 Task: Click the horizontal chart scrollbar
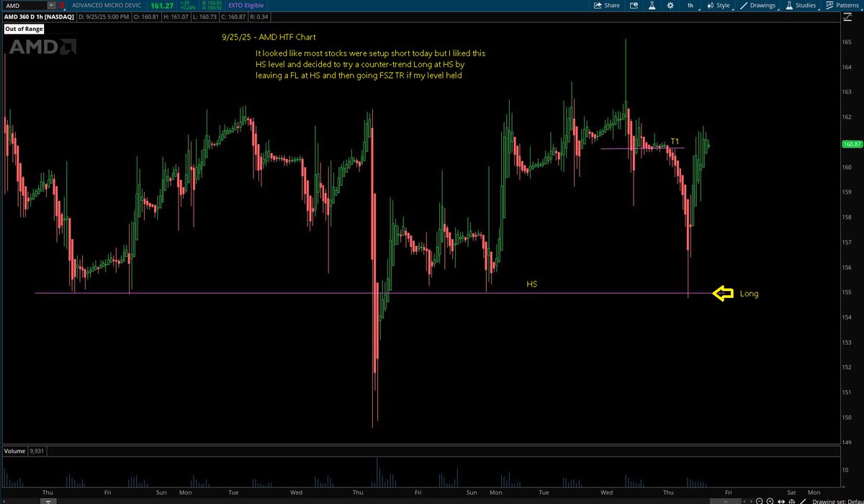tap(726, 501)
